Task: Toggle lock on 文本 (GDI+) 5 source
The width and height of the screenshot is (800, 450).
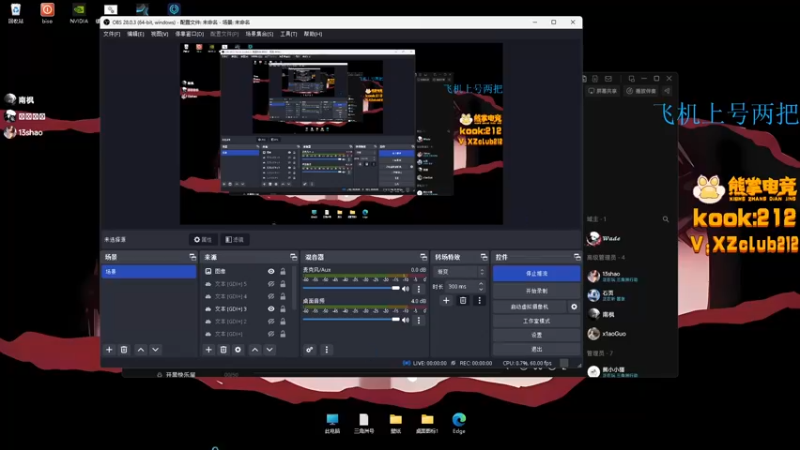Action: click(x=283, y=284)
